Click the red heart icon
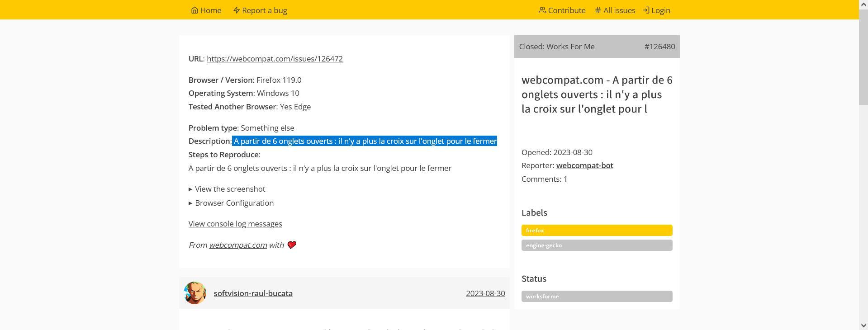The image size is (868, 330). 292,245
